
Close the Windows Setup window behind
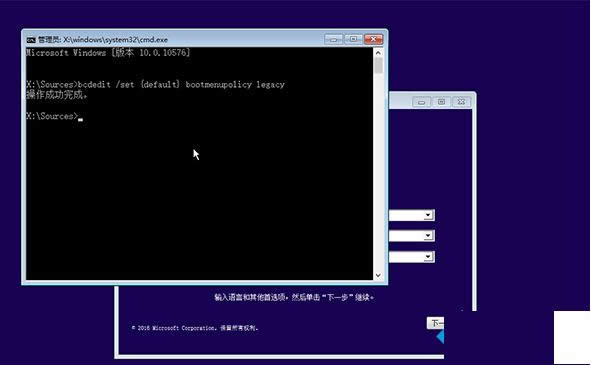coord(461,102)
